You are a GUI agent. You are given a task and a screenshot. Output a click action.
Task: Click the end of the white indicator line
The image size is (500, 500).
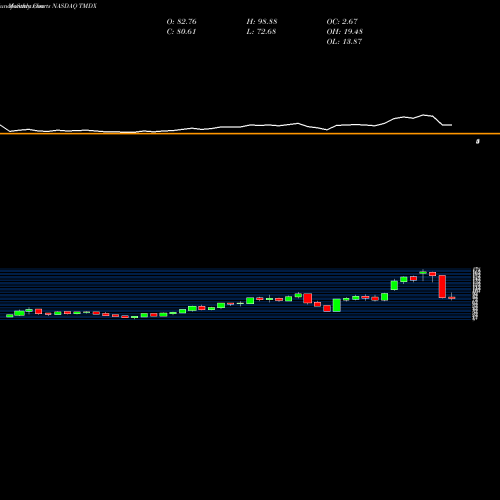click(x=451, y=125)
